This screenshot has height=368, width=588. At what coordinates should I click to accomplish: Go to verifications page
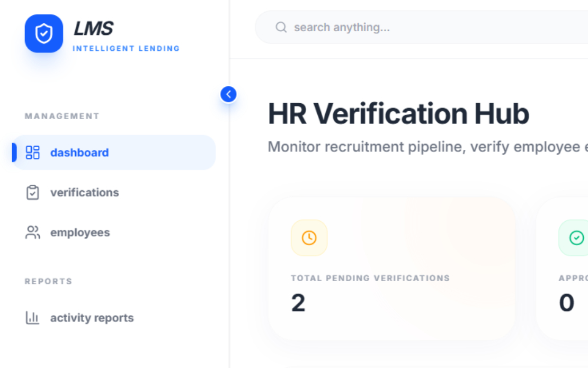(x=114, y=193)
